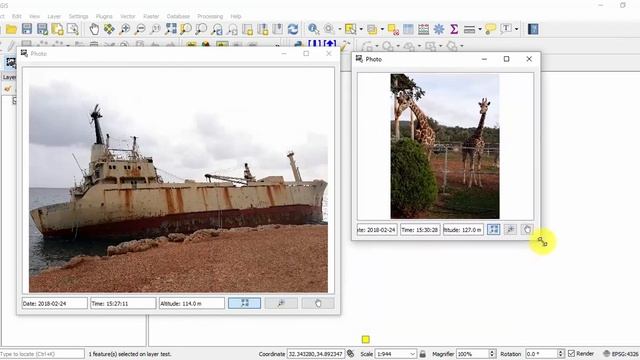
Task: Click the dark blue book icon
Action: [x=533, y=29]
